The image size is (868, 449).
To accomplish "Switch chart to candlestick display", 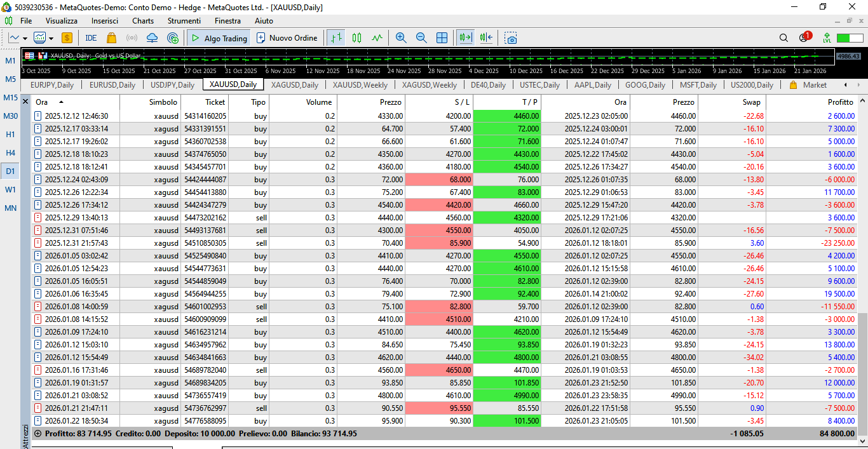I will (x=356, y=38).
